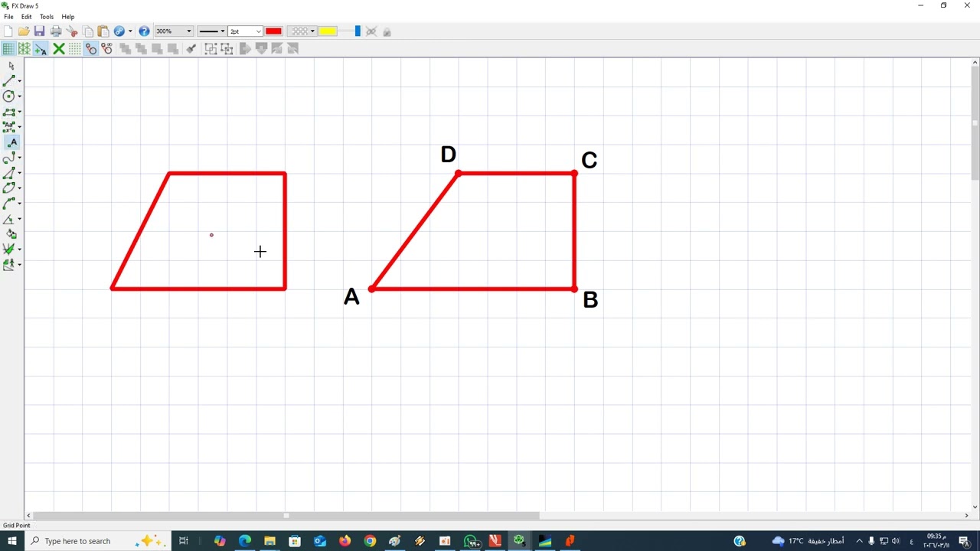Cut selection with the scissors icon
The image size is (980, 551).
click(x=72, y=31)
